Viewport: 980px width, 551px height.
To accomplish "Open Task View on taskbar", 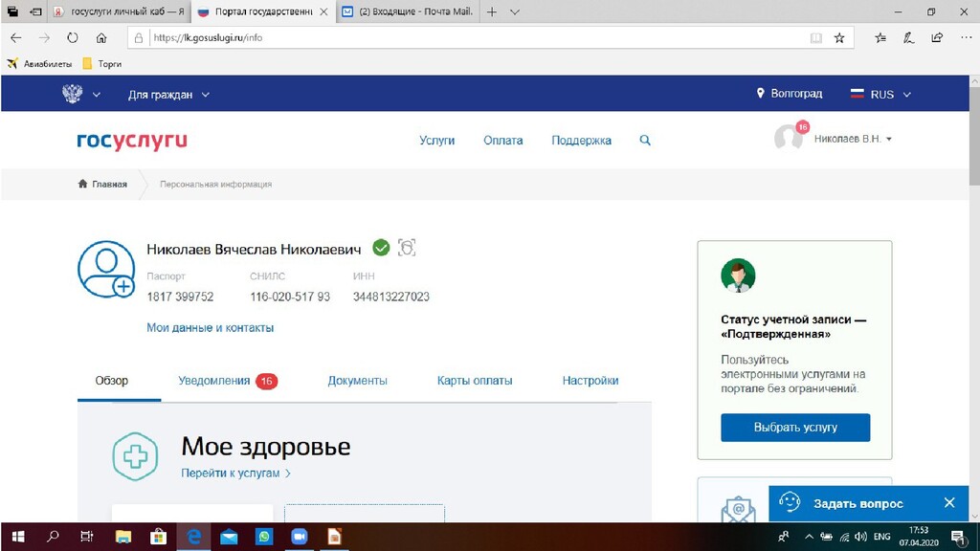I will 87,537.
